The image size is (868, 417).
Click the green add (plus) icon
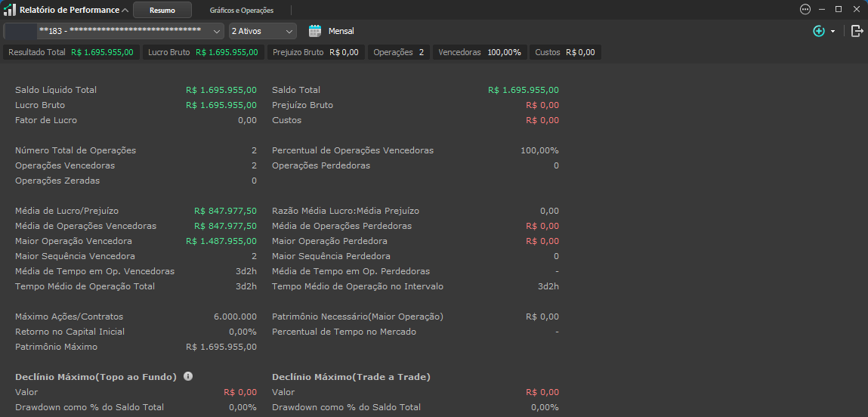(819, 31)
